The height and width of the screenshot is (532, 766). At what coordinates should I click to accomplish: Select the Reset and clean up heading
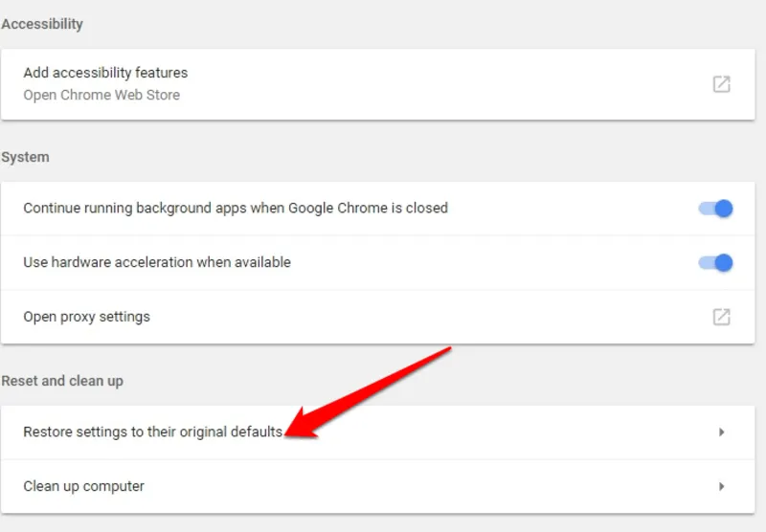coord(62,381)
